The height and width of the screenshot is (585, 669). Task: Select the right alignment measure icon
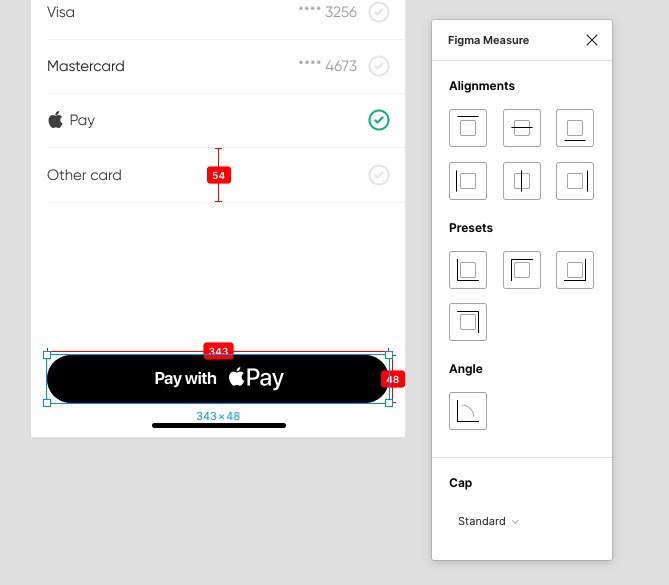click(575, 181)
